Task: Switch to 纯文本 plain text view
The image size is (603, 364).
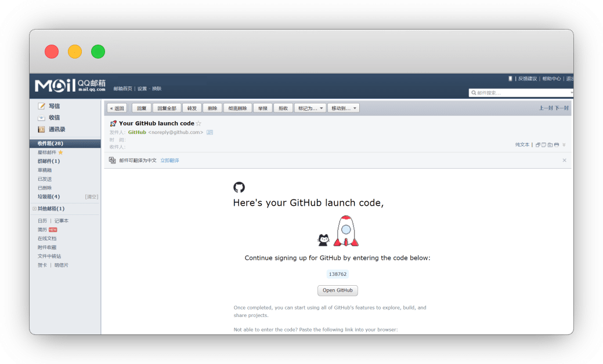Action: [523, 144]
